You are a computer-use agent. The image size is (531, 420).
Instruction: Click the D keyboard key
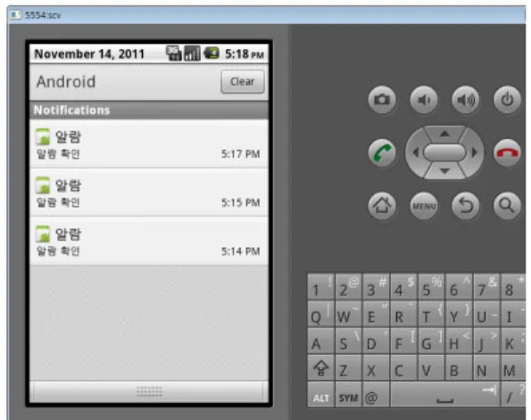(x=377, y=342)
